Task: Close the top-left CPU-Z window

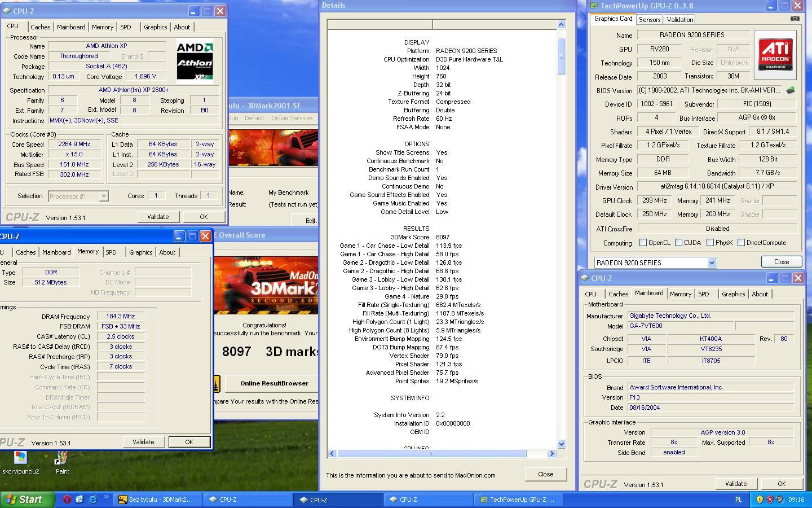Action: [x=220, y=11]
